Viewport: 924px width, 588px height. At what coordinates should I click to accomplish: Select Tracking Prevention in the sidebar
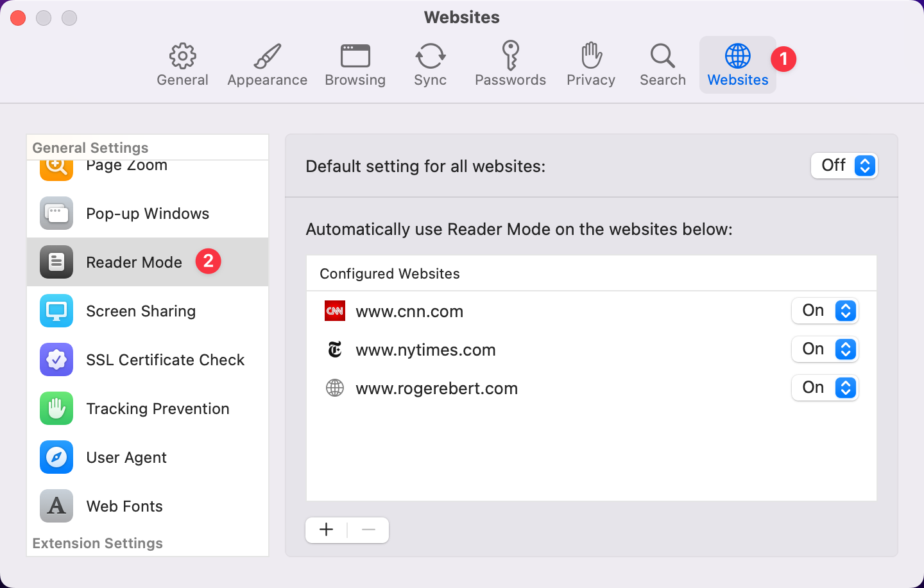click(x=158, y=408)
